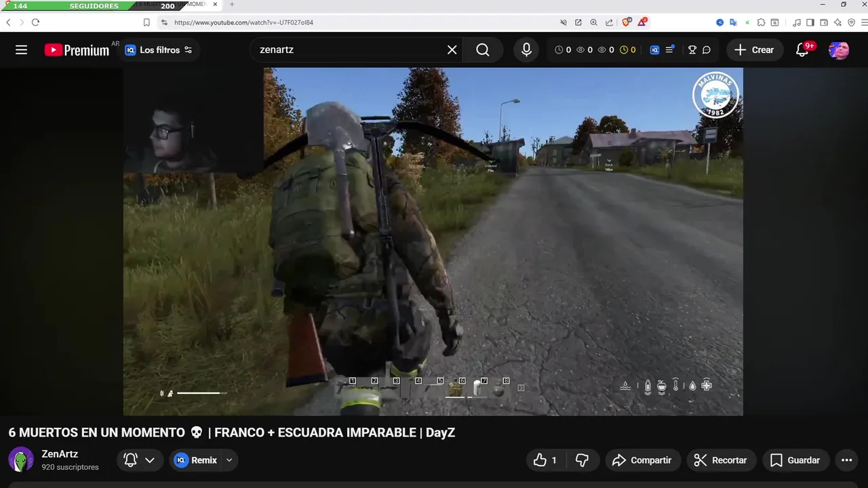
Task: Click the Compartir share button
Action: pos(642,460)
